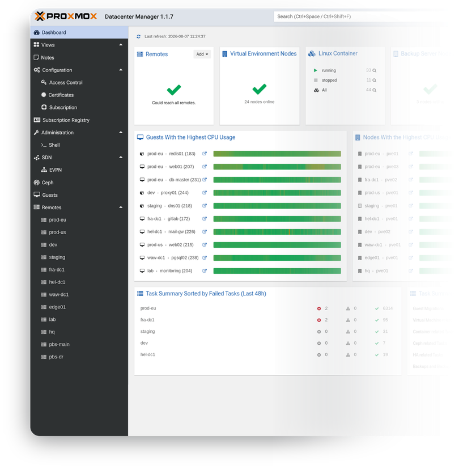Image resolution: width=476 pixels, height=474 pixels.
Task: Select the hel-dc1 remote in sidebar
Action: pyautogui.click(x=79, y=282)
